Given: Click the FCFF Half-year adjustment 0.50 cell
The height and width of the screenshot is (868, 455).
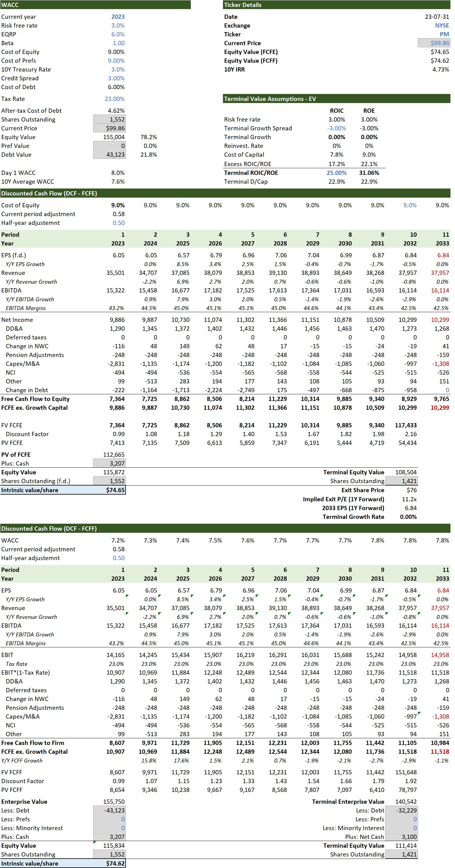Looking at the screenshot, I should tap(118, 558).
